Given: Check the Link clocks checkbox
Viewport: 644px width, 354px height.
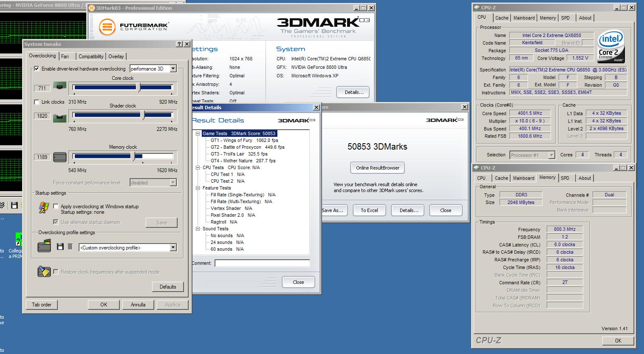Looking at the screenshot, I should (37, 102).
